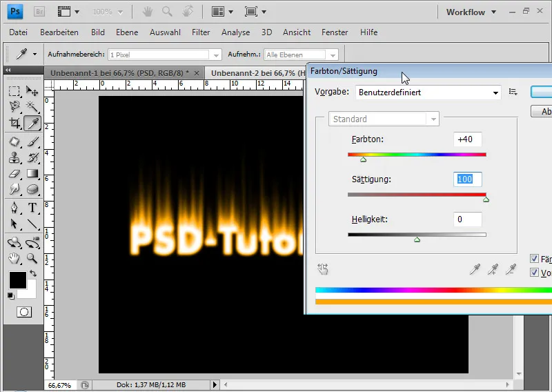Pick the Clone Stamp tool

14,157
